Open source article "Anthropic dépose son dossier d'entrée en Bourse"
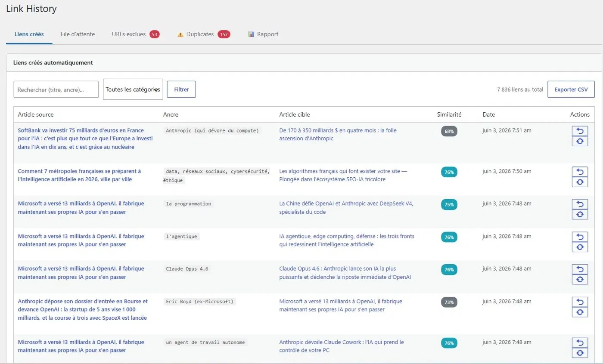This screenshot has width=603, height=364. point(83,310)
